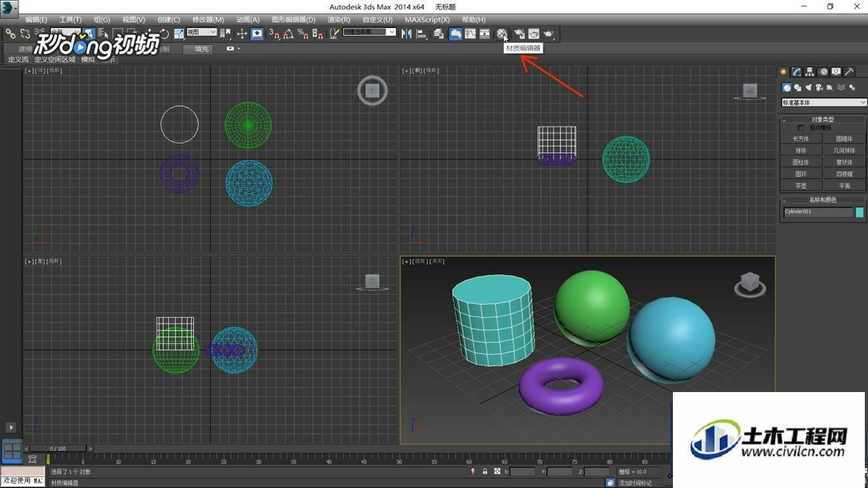Click the Cylinder001 object color swatch
Image resolution: width=868 pixels, height=488 pixels.
click(860, 212)
